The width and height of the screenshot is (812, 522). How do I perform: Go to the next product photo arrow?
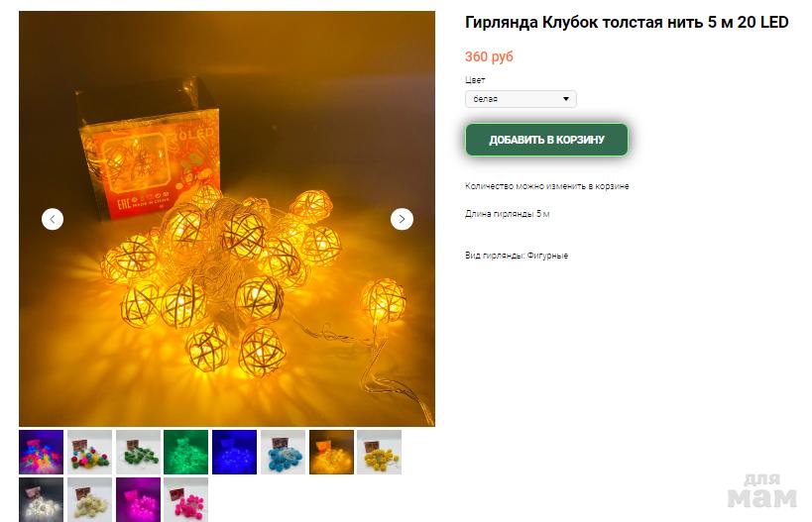[402, 219]
